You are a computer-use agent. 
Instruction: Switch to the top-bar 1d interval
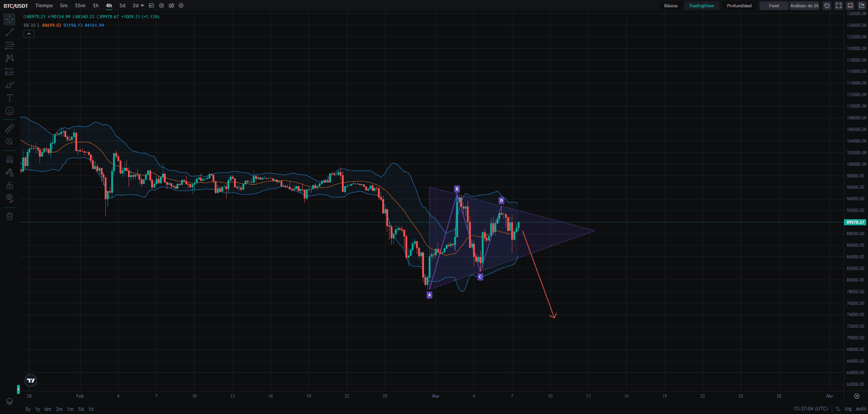(122, 5)
